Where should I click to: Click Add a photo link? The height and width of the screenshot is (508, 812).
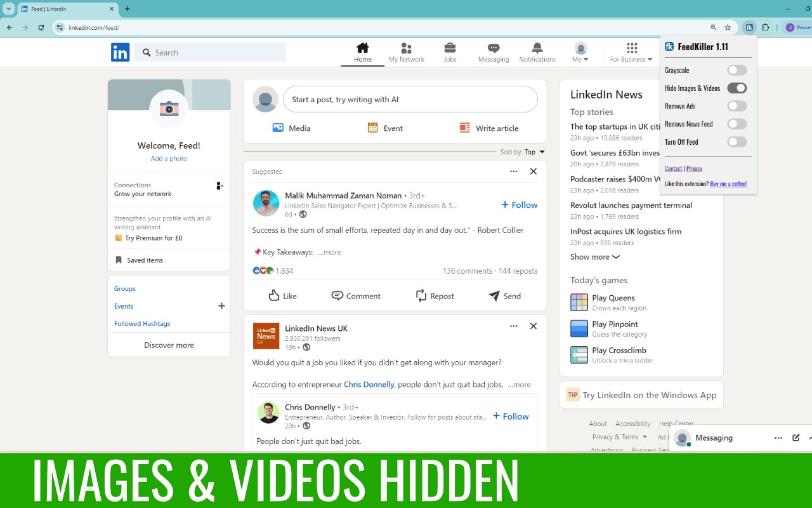tap(169, 158)
